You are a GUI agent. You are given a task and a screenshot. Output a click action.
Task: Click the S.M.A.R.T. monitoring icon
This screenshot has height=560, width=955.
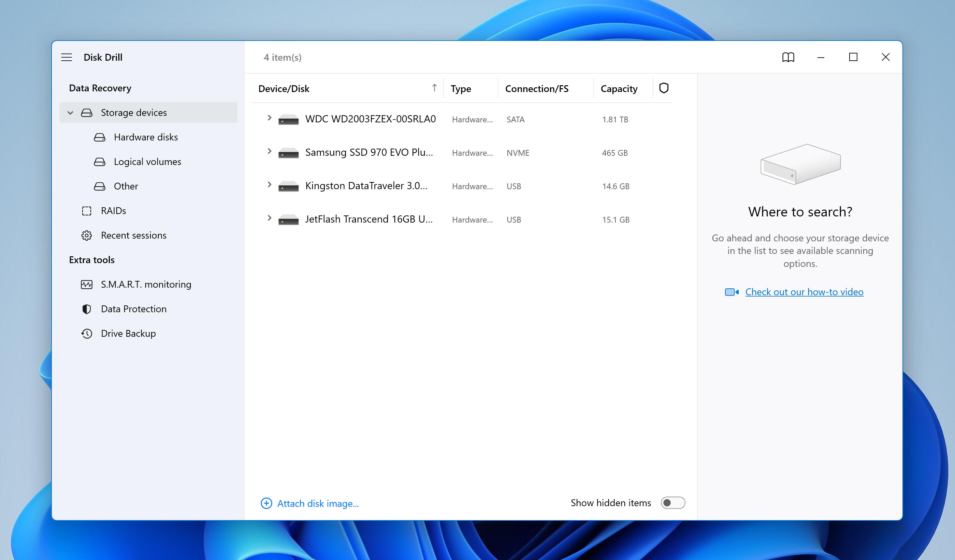[x=86, y=284]
